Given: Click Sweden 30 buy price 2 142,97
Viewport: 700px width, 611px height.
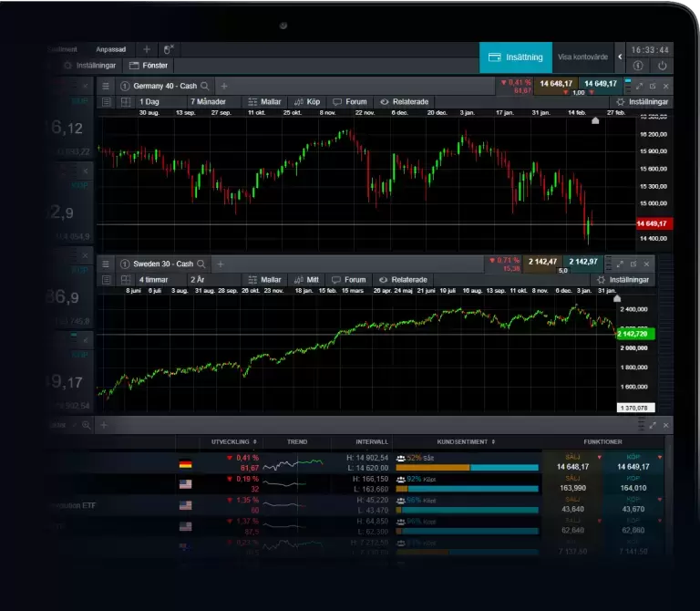Looking at the screenshot, I should click(x=583, y=264).
